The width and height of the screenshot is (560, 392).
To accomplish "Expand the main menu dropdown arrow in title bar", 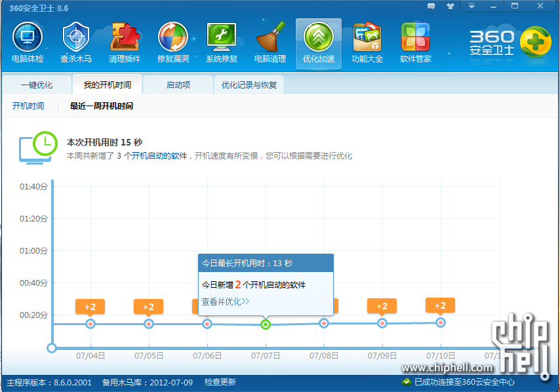I will (471, 6).
